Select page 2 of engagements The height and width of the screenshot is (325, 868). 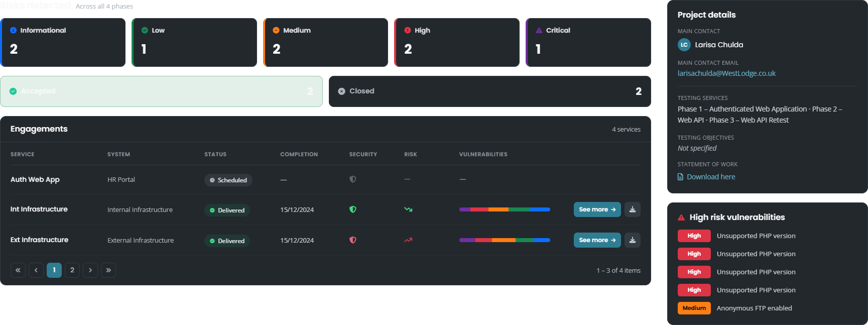(x=72, y=270)
